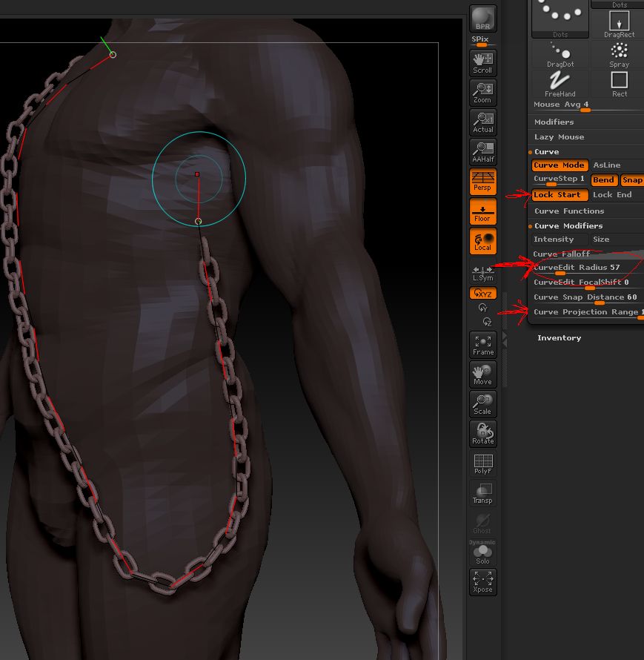Select the Scale view tool
The height and width of the screenshot is (660, 644).
pyautogui.click(x=483, y=404)
